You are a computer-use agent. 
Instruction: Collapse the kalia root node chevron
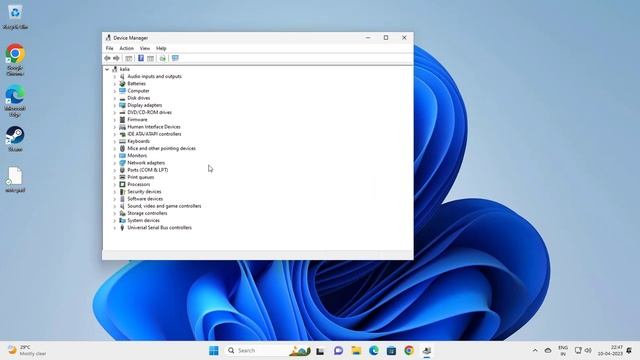coord(107,69)
